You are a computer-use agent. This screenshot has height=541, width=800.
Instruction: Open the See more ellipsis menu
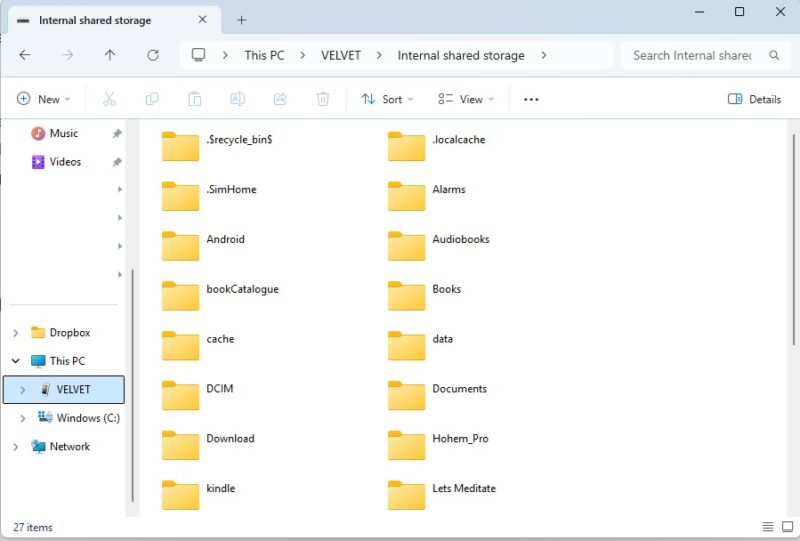point(531,100)
